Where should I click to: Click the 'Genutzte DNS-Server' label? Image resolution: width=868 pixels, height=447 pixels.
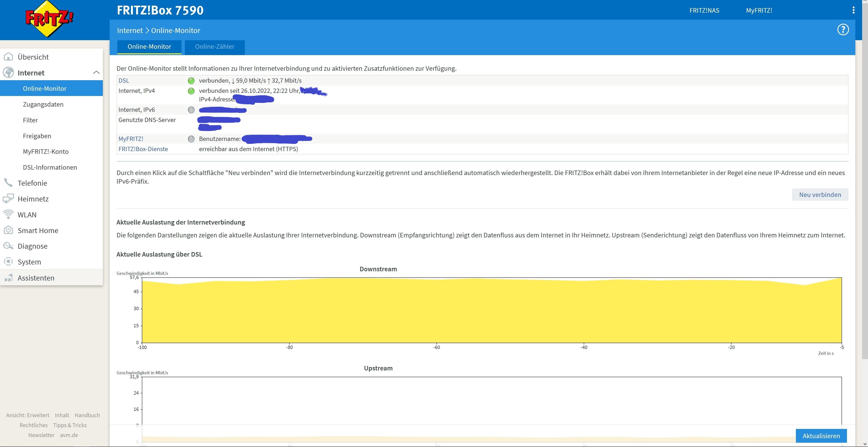pyautogui.click(x=147, y=120)
